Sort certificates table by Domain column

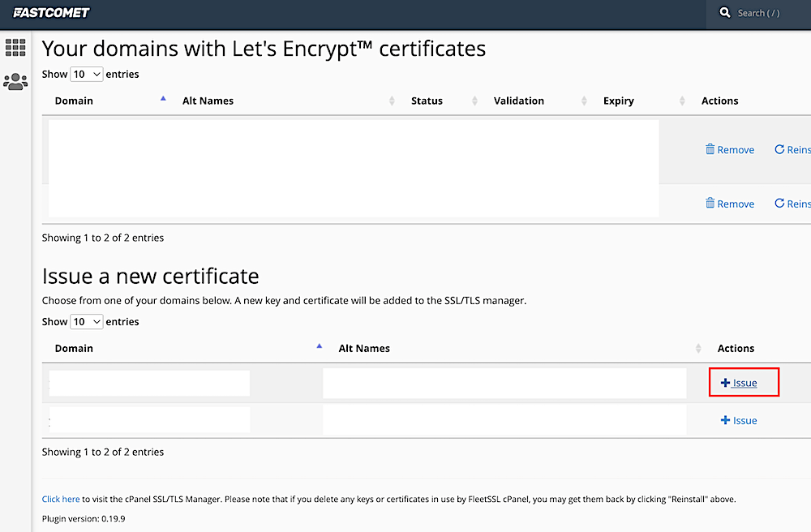[74, 101]
